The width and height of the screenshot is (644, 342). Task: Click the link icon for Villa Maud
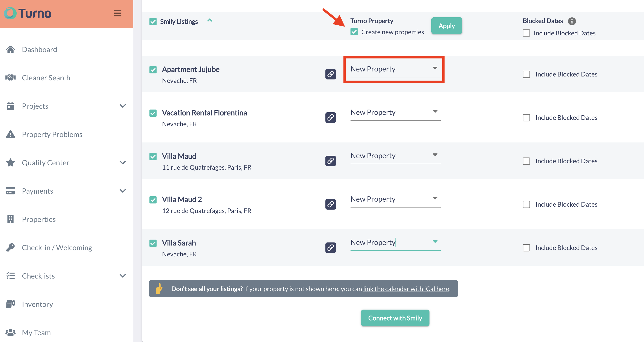330,161
